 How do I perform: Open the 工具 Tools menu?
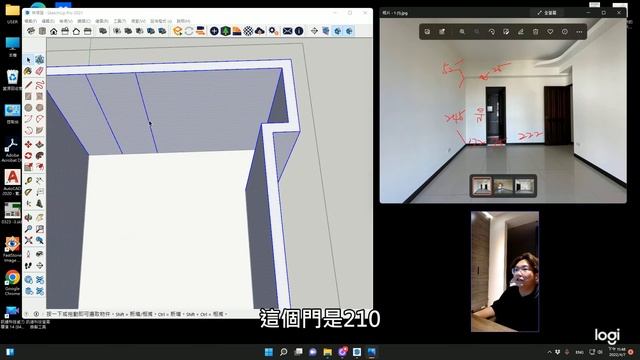pos(120,21)
